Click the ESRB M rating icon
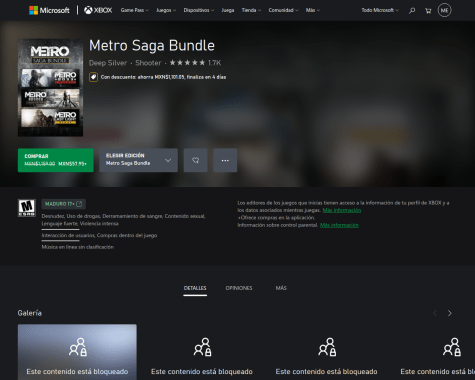This screenshot has height=380, width=475. click(27, 208)
